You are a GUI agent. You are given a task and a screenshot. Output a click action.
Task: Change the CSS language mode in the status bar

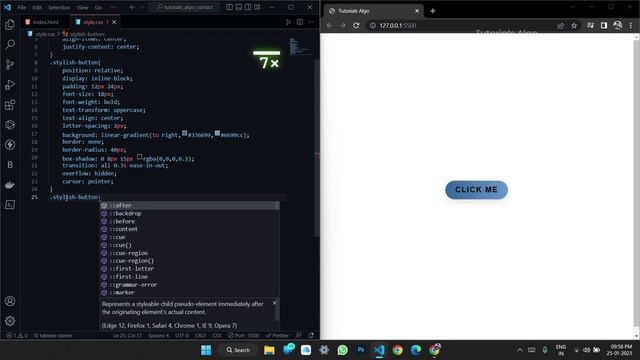pyautogui.click(x=217, y=336)
